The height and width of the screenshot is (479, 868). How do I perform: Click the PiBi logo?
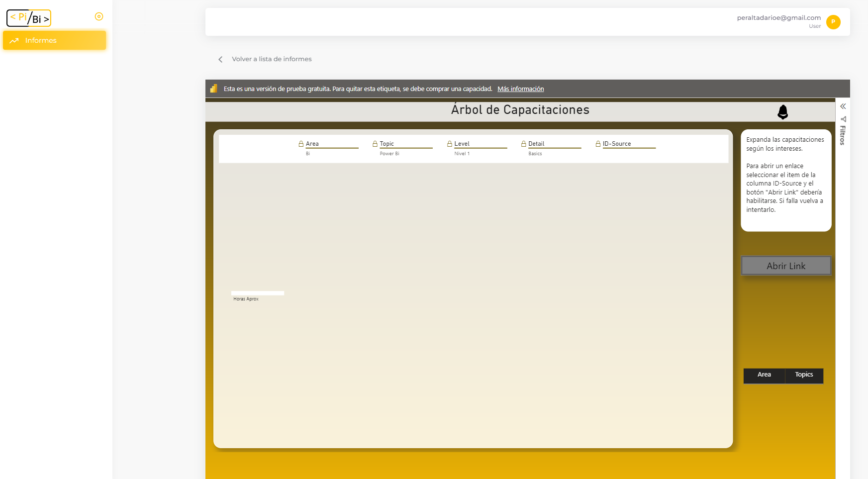tap(29, 18)
